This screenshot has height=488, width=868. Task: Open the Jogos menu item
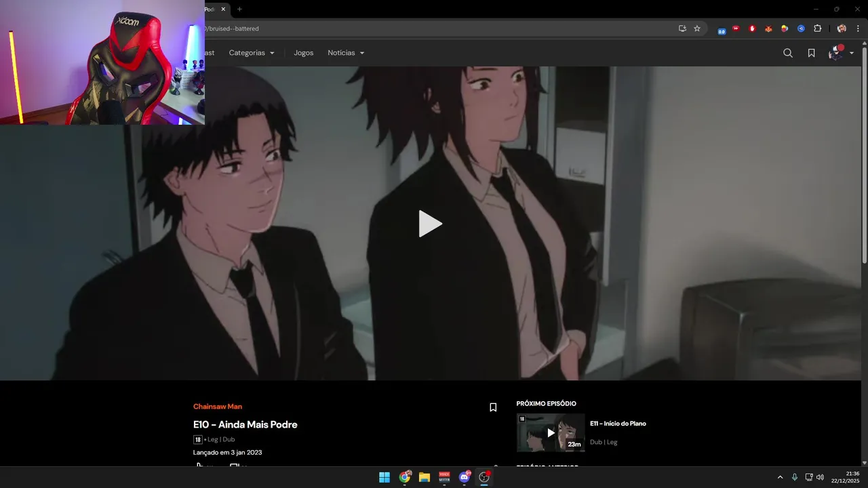(304, 53)
